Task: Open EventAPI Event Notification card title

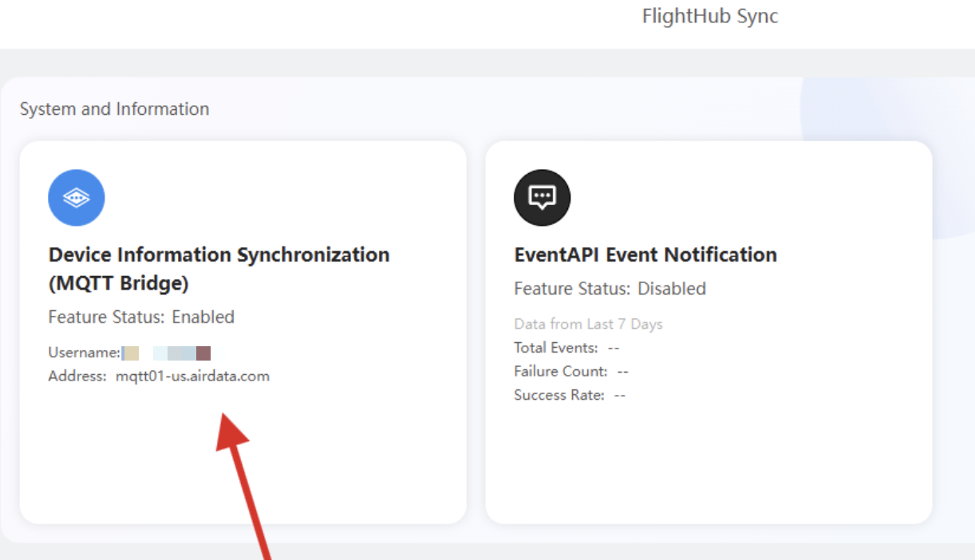Action: point(645,254)
